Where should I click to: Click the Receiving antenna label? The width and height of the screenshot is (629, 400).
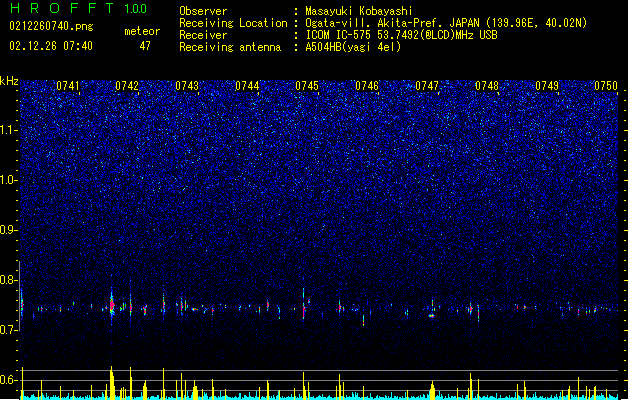point(230,47)
